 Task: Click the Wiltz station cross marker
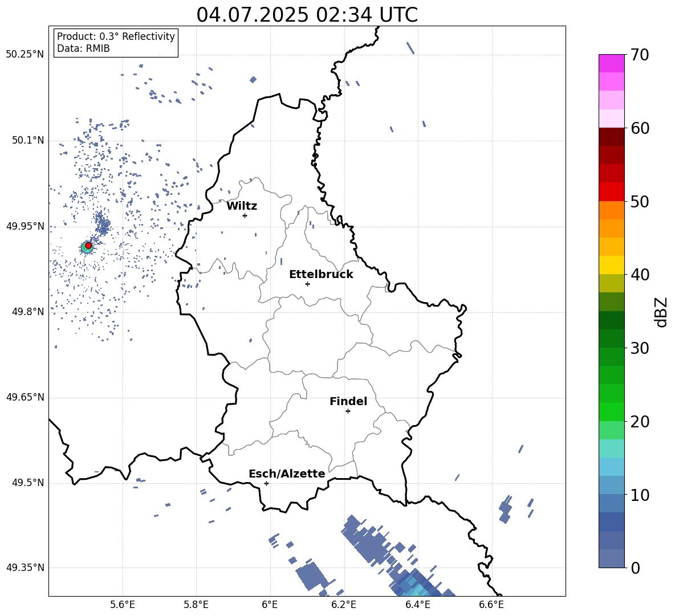coord(245,215)
